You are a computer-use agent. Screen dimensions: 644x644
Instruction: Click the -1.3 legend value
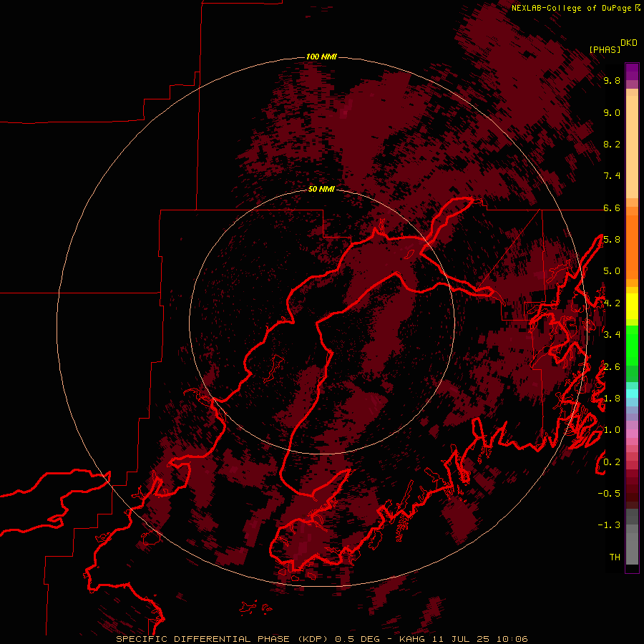tap(609, 525)
